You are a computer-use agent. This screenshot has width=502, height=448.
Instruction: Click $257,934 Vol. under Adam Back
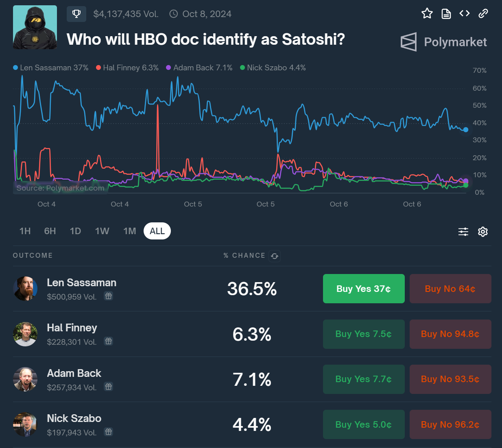point(72,387)
